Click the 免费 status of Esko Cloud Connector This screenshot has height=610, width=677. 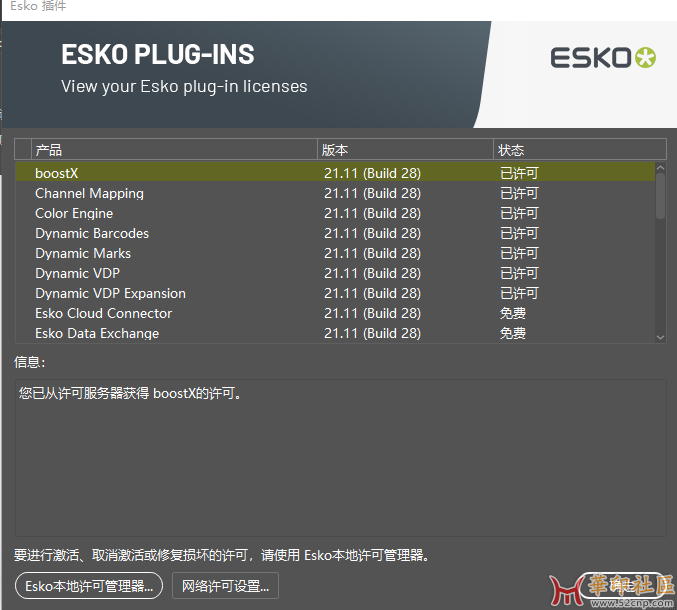(x=512, y=313)
